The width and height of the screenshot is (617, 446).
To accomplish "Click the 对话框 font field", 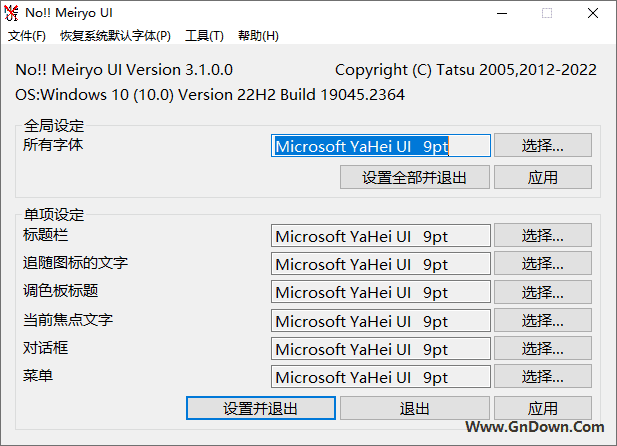I will click(x=381, y=348).
